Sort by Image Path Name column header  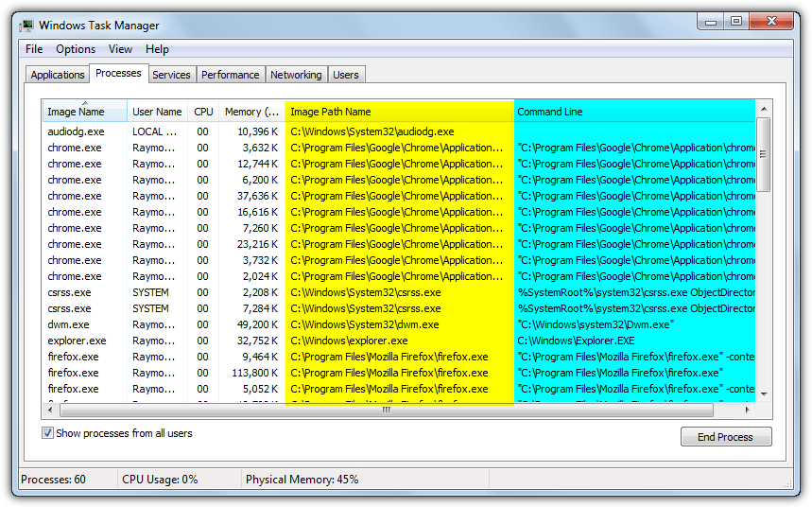[399, 112]
